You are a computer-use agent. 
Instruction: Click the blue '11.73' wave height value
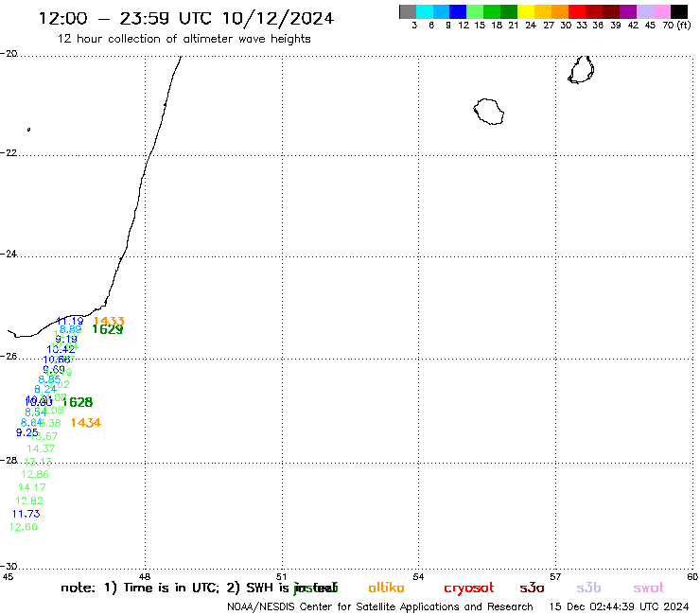click(26, 514)
